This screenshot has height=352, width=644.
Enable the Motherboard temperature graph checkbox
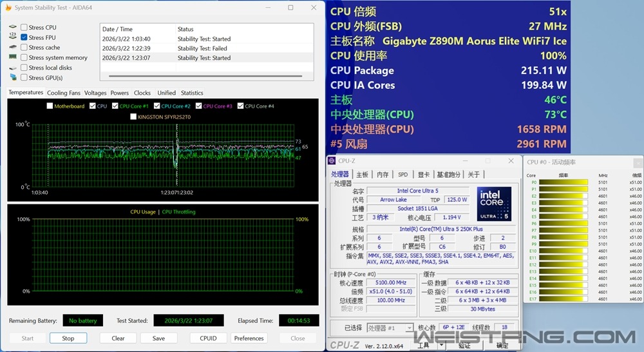tap(50, 106)
